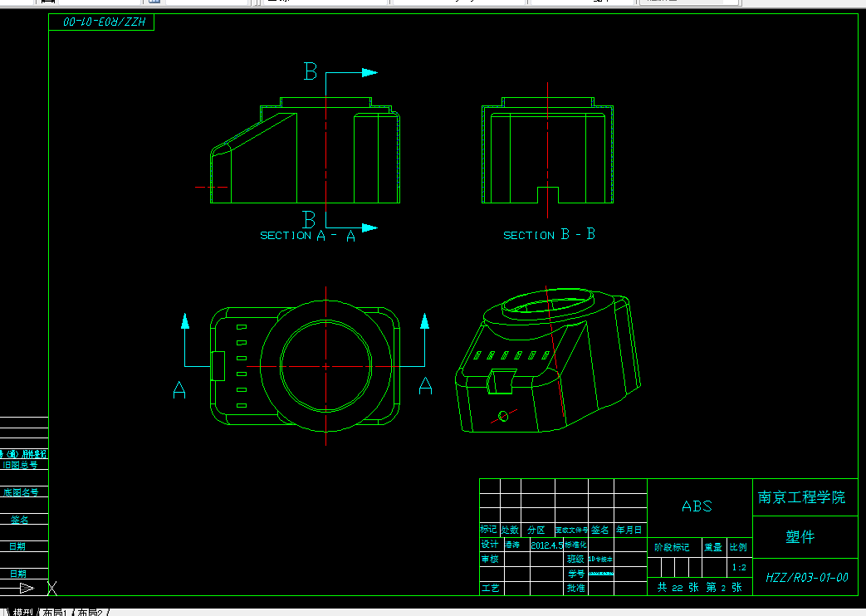Click the 标准化 cell
The height and width of the screenshot is (616, 866).
[x=575, y=545]
